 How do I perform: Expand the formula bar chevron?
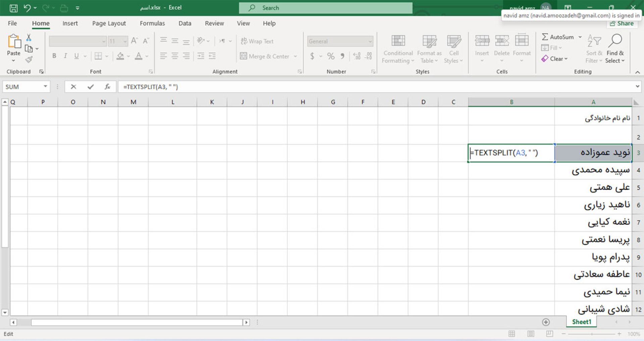click(x=637, y=87)
